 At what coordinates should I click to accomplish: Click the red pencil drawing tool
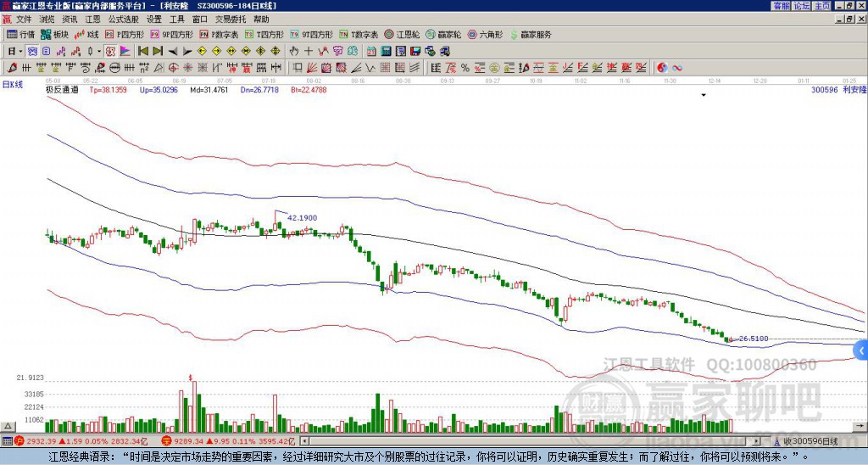[x=11, y=68]
